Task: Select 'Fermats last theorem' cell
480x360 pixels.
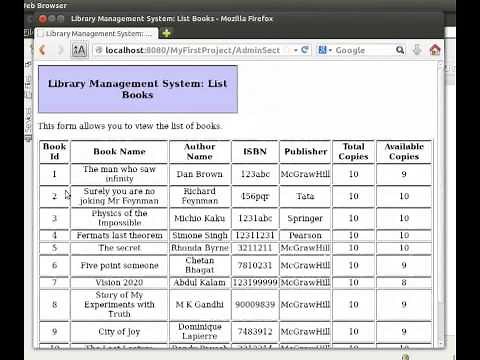Action: pos(119,235)
